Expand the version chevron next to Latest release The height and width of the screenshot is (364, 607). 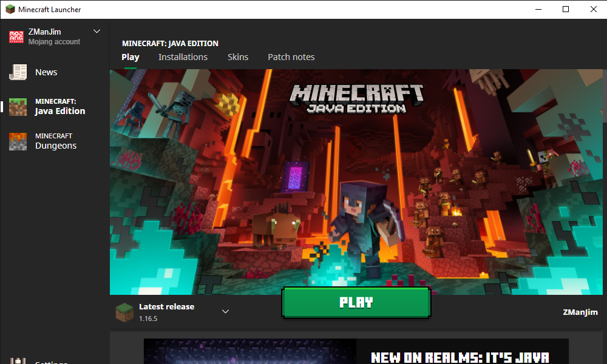point(225,312)
